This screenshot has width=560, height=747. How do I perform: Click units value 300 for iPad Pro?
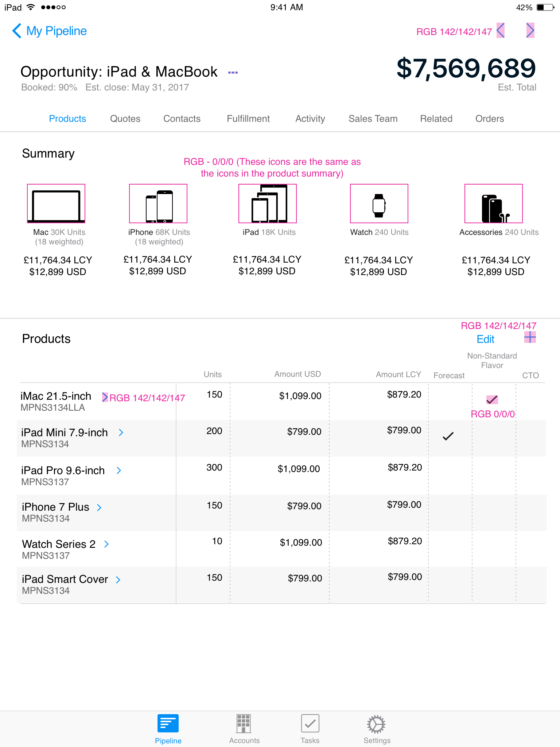[214, 468]
